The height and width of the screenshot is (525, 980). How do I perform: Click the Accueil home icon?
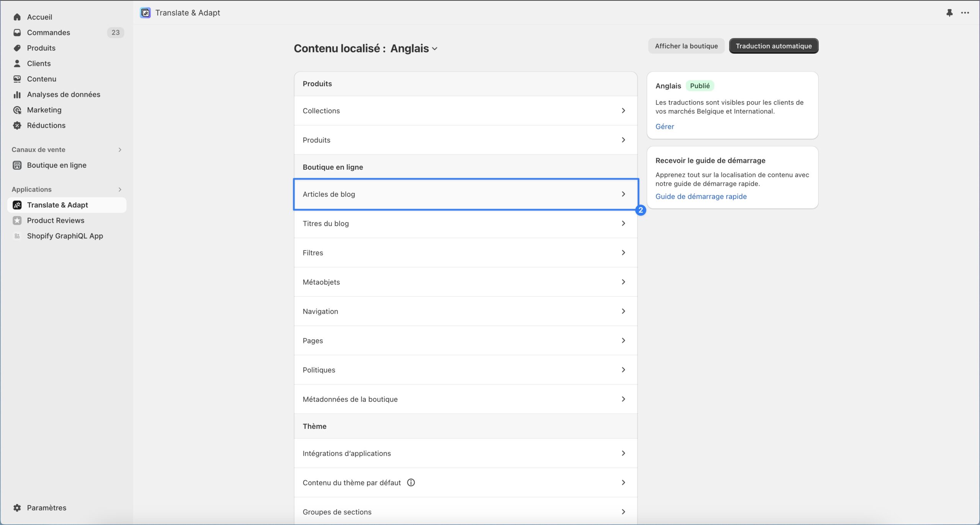click(x=17, y=17)
